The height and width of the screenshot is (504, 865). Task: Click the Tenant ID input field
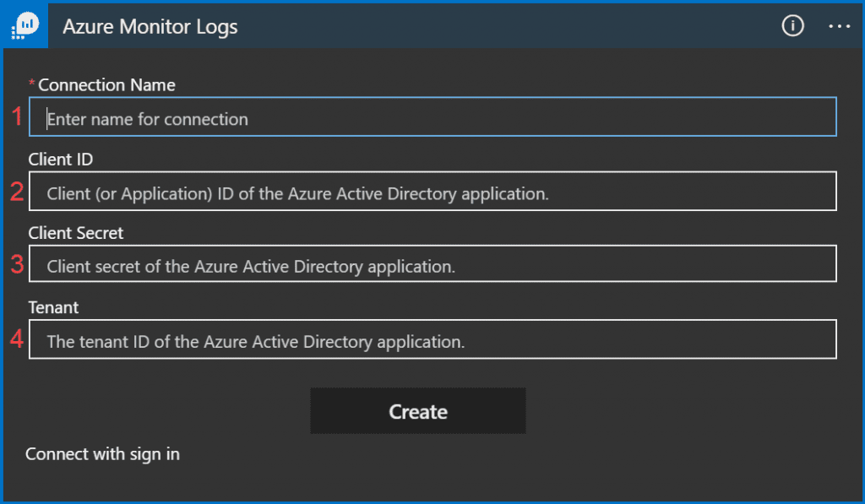(x=432, y=339)
